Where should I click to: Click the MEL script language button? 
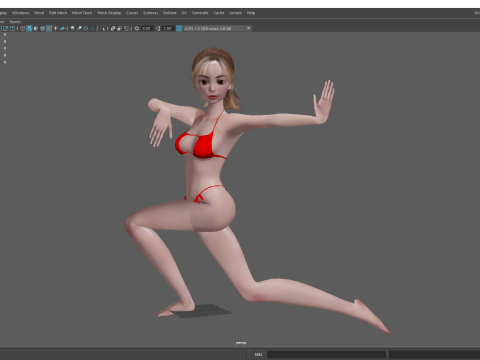(259, 354)
